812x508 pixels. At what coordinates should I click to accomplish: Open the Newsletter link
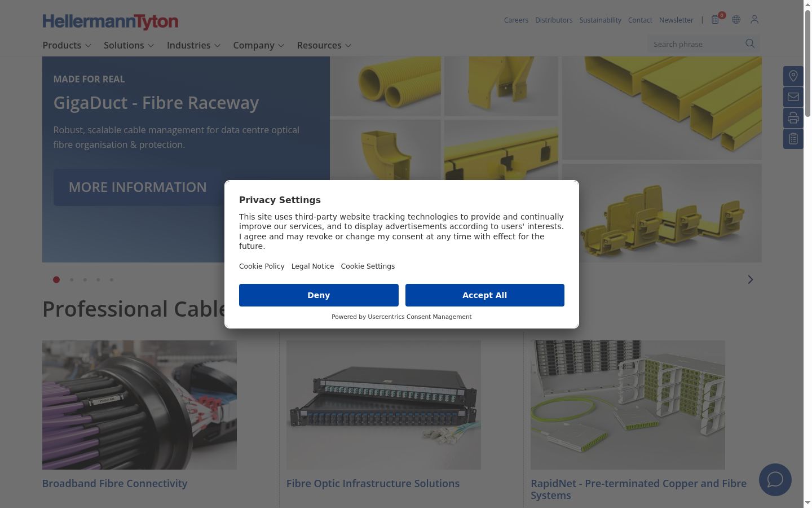pos(676,20)
